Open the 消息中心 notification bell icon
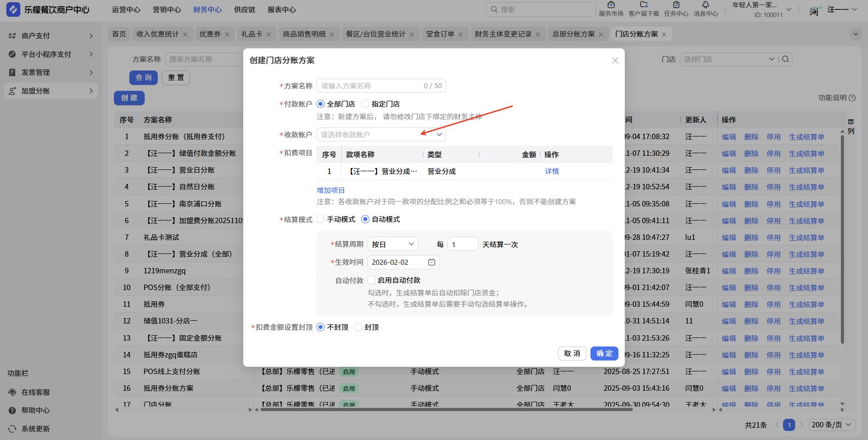 (x=706, y=5)
